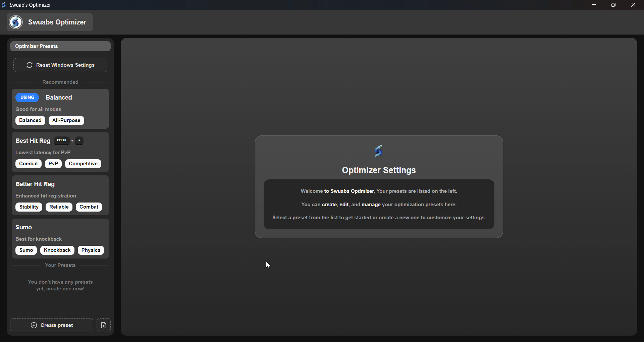This screenshot has width=644, height=342.
Task: Click the Stability tag
Action: pyautogui.click(x=29, y=207)
